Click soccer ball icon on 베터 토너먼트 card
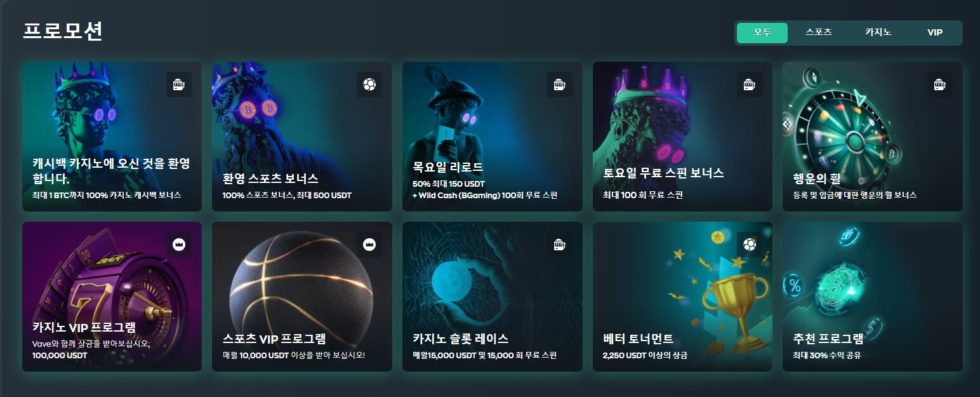 pyautogui.click(x=750, y=245)
